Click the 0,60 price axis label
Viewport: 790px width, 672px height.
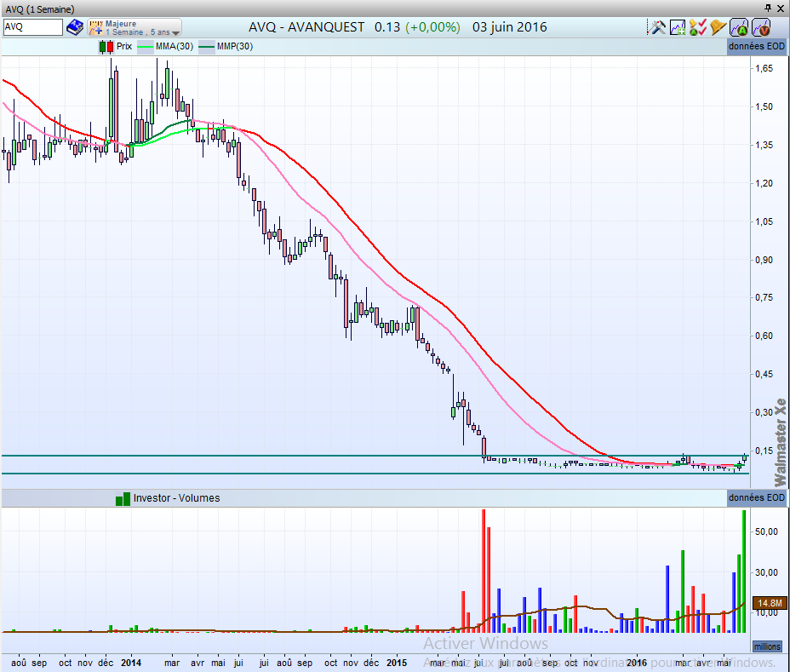click(x=764, y=336)
